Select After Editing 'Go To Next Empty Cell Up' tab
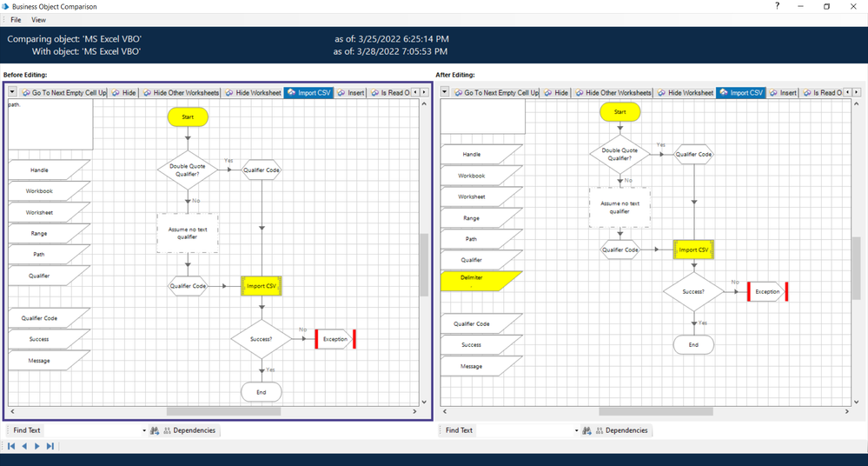This screenshot has height=466, width=868. pos(496,92)
